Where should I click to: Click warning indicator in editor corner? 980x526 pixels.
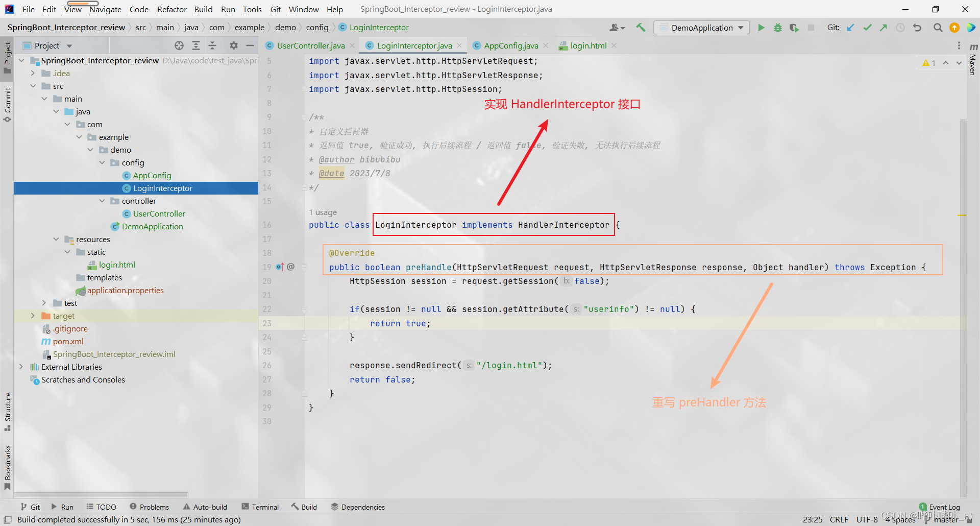(929, 63)
